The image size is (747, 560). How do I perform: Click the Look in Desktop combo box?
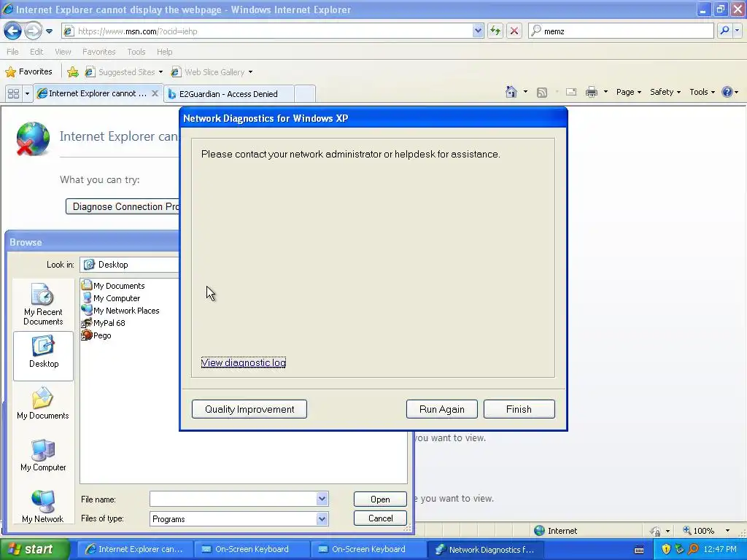point(130,265)
